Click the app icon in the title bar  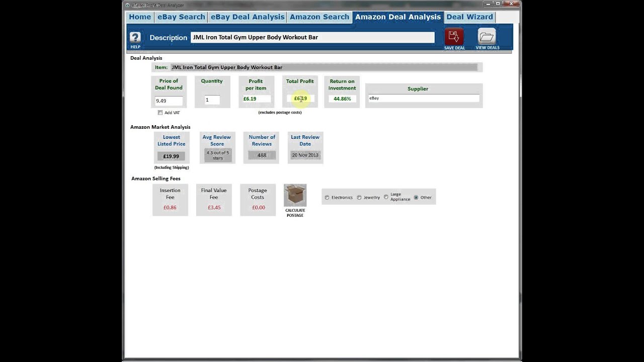coord(128,5)
